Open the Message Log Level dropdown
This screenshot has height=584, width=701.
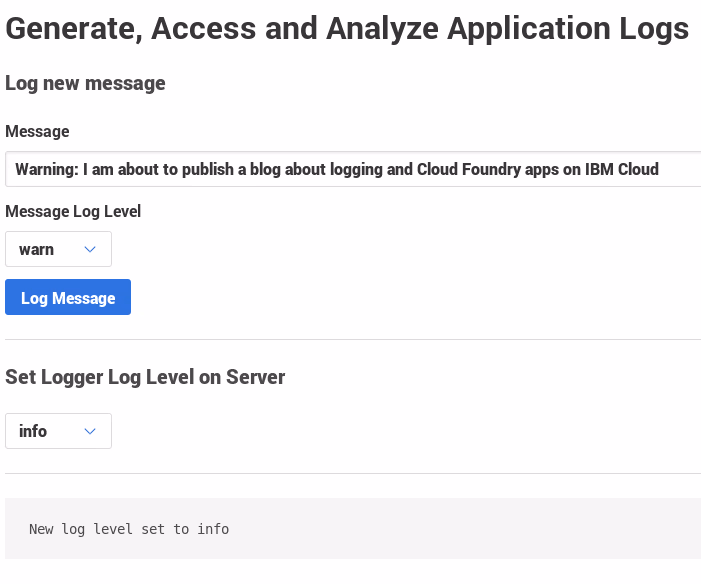click(58, 249)
